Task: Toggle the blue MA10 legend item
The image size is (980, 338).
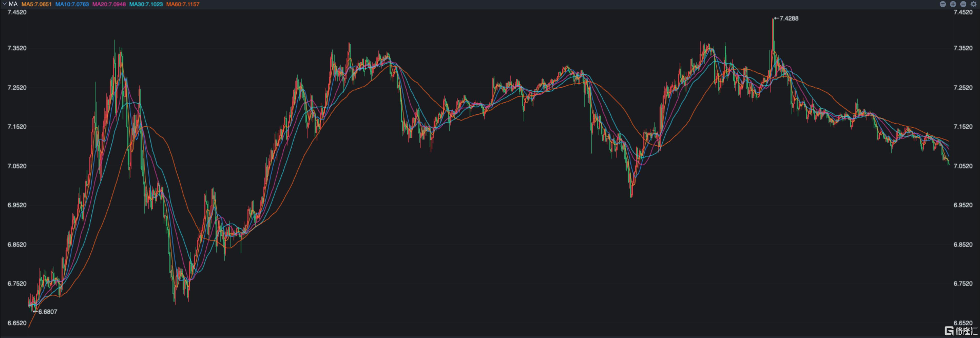Action: coord(72,4)
